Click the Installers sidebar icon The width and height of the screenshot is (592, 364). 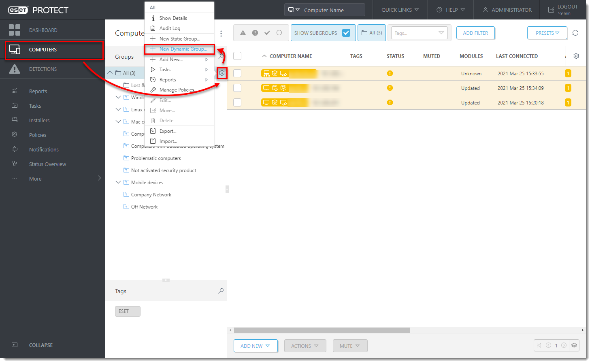(x=15, y=120)
